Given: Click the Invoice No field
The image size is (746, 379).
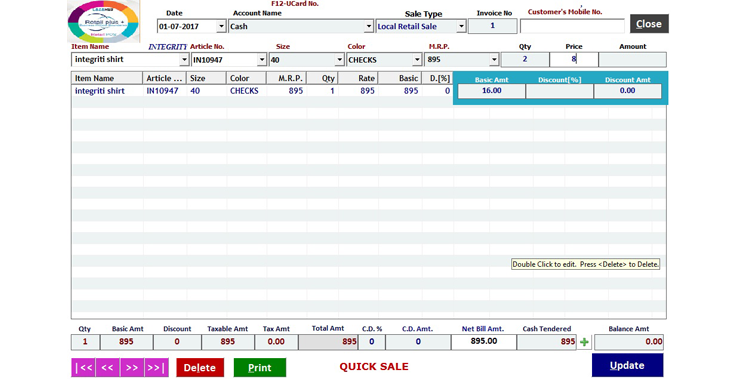Looking at the screenshot, I should coord(492,26).
